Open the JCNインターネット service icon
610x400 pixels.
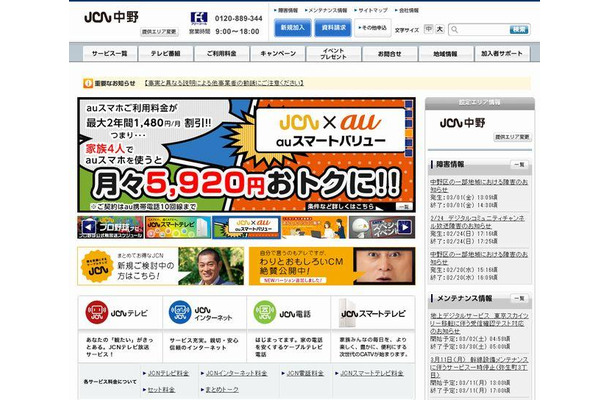click(x=180, y=312)
